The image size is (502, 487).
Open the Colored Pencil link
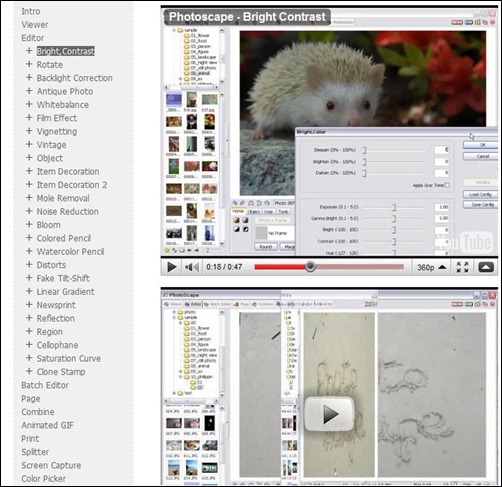(64, 238)
